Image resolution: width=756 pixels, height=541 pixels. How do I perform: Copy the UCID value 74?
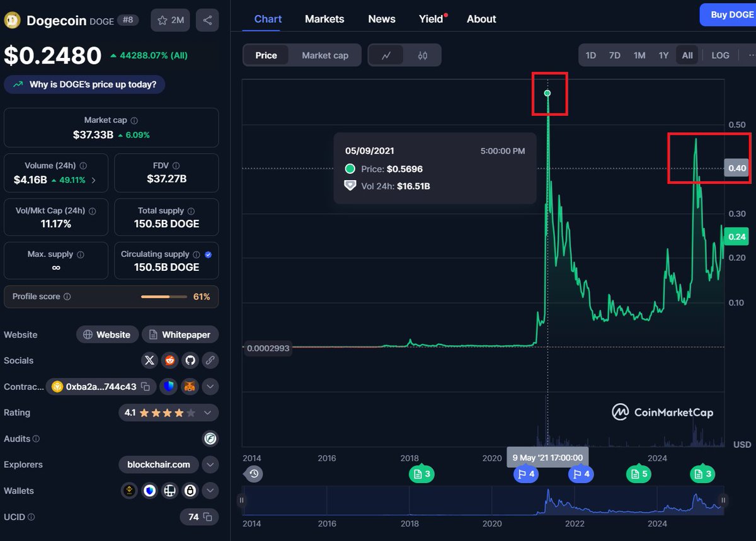tap(207, 517)
